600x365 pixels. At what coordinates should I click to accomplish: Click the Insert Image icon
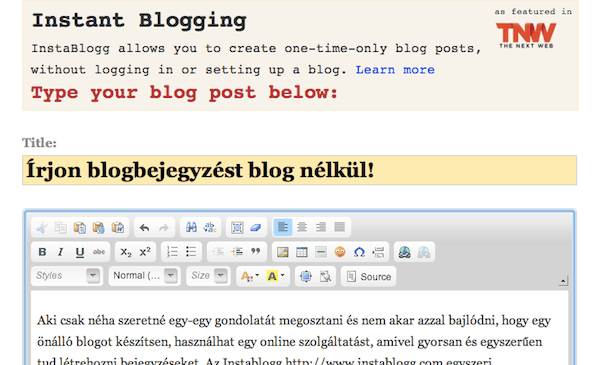(x=283, y=252)
